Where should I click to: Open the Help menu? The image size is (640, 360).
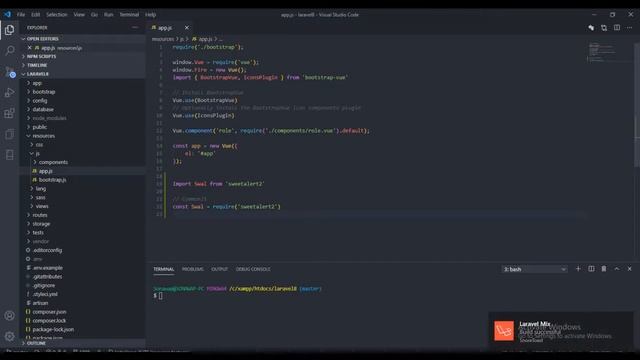(151, 15)
